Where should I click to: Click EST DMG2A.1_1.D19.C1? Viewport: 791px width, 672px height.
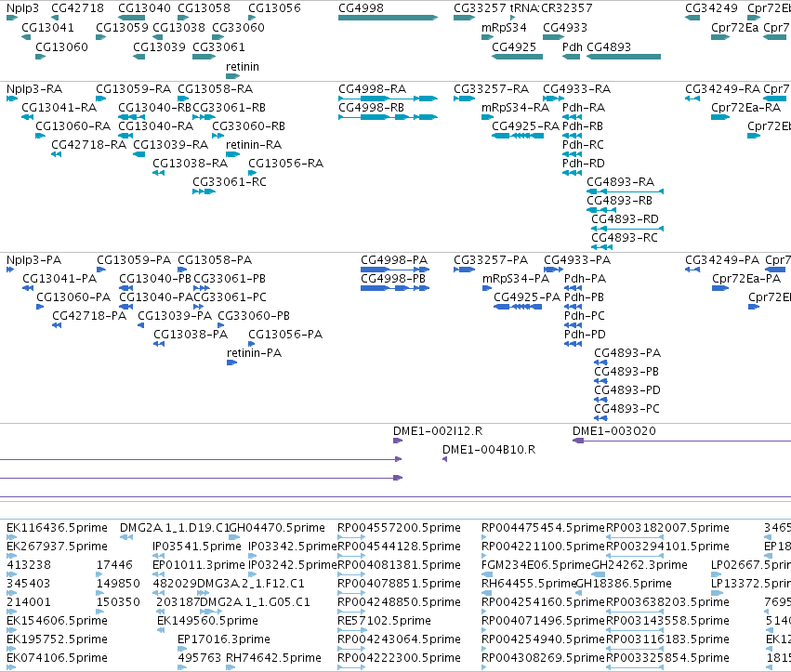[174, 528]
